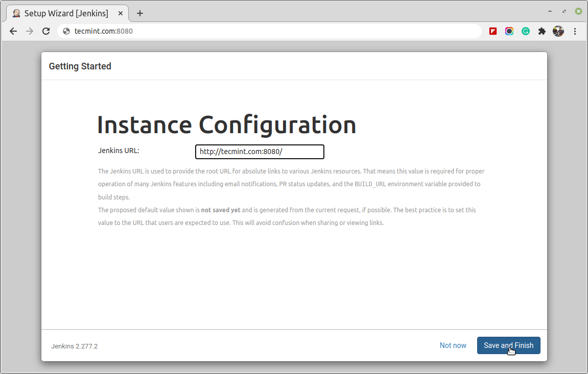Open the Grammarly extension icon

[x=525, y=31]
